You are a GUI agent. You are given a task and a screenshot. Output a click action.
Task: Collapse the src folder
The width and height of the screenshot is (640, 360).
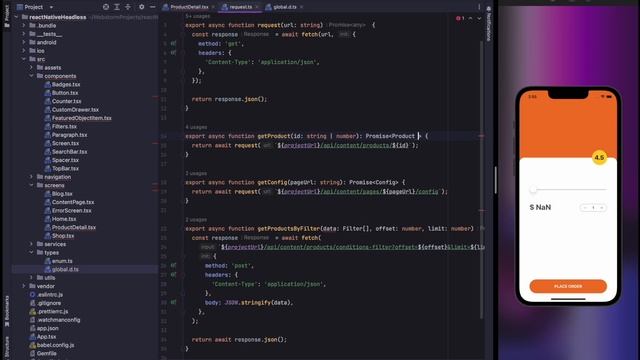tap(24, 59)
